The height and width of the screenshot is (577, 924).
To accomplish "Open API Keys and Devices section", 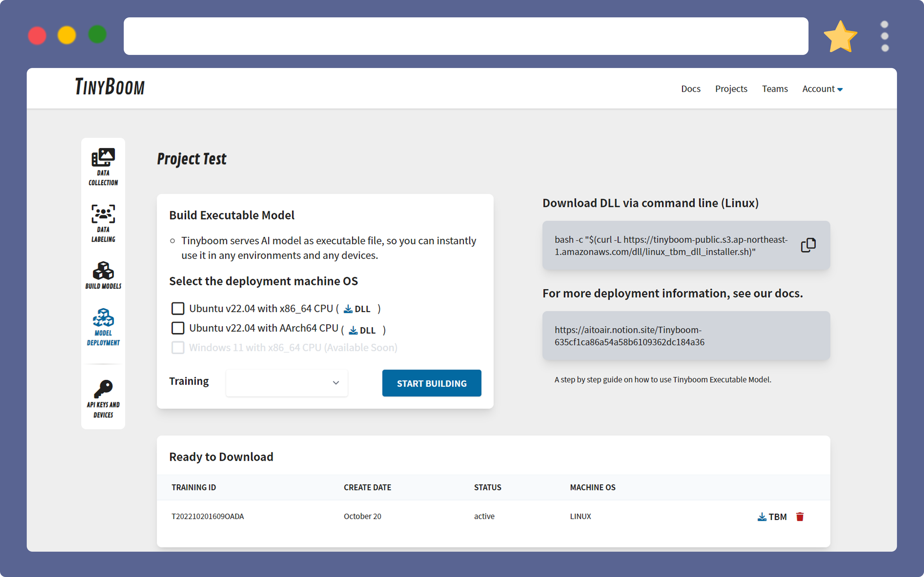I will pos(103,399).
